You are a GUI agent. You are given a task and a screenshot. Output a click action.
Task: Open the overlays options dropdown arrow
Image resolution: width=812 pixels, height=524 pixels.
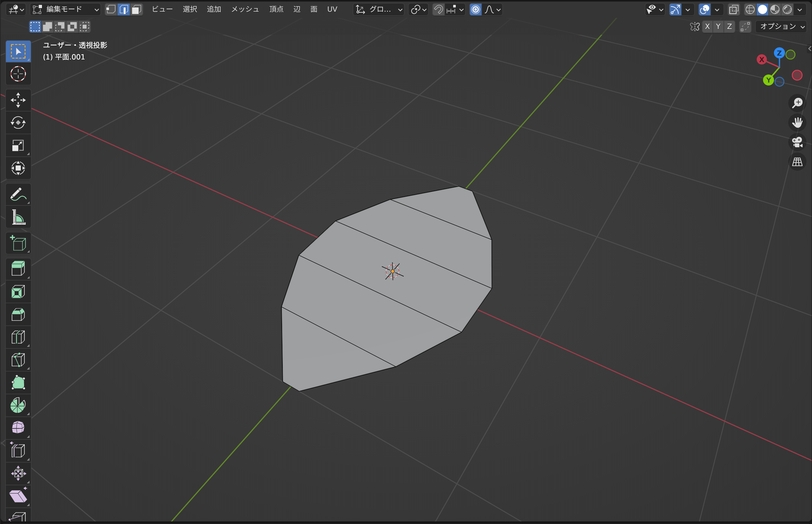pos(717,9)
